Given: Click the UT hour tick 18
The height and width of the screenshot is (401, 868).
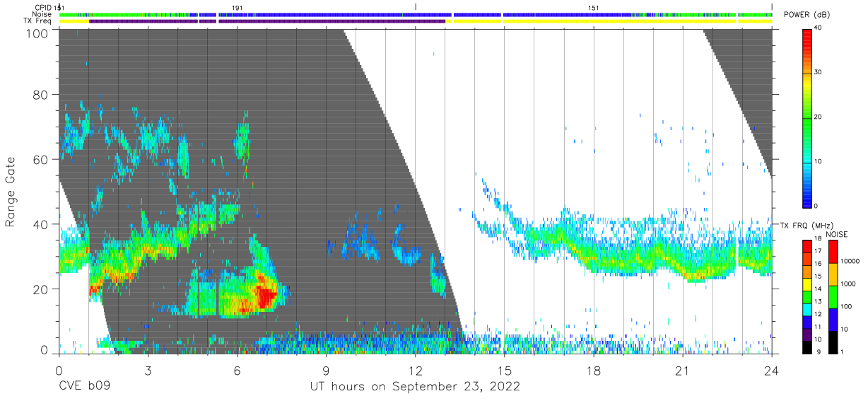Looking at the screenshot, I should 594,371.
